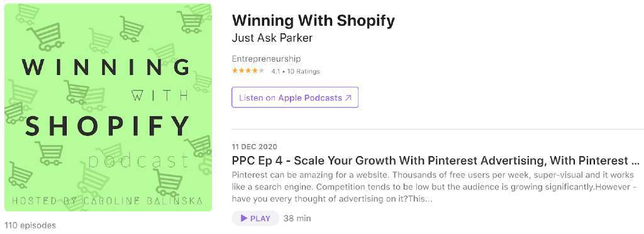
Task: Select the Entrepreneurship category
Action: (266, 58)
